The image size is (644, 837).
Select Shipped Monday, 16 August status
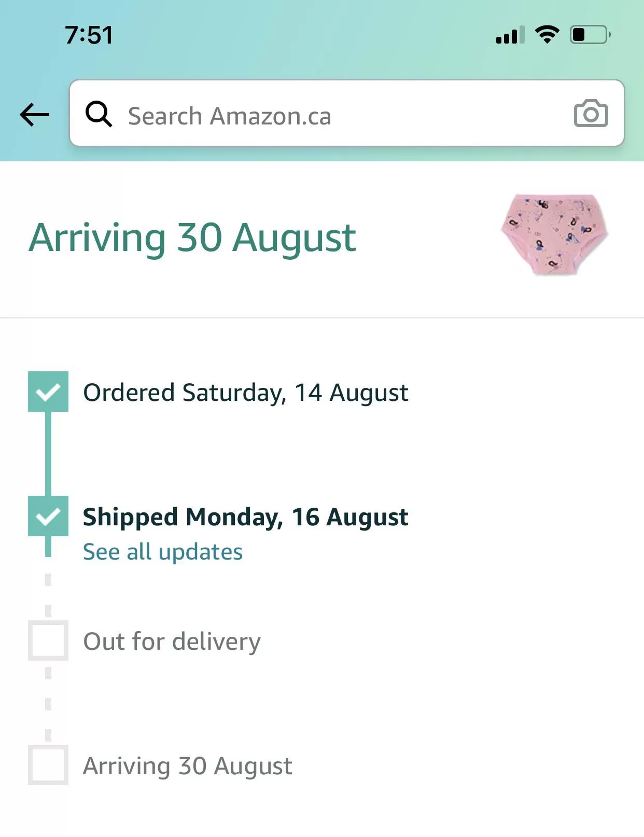[x=246, y=517]
